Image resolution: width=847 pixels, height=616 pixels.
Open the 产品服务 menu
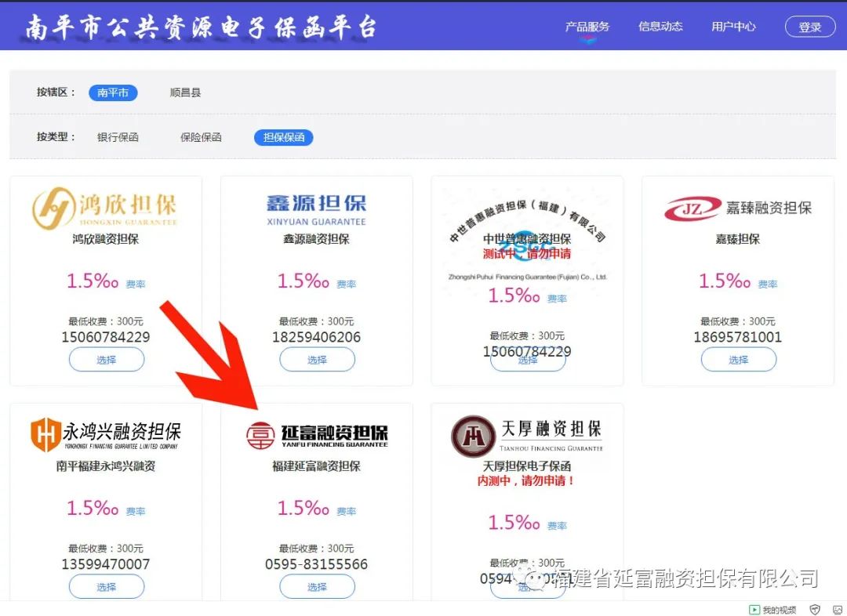pyautogui.click(x=587, y=27)
